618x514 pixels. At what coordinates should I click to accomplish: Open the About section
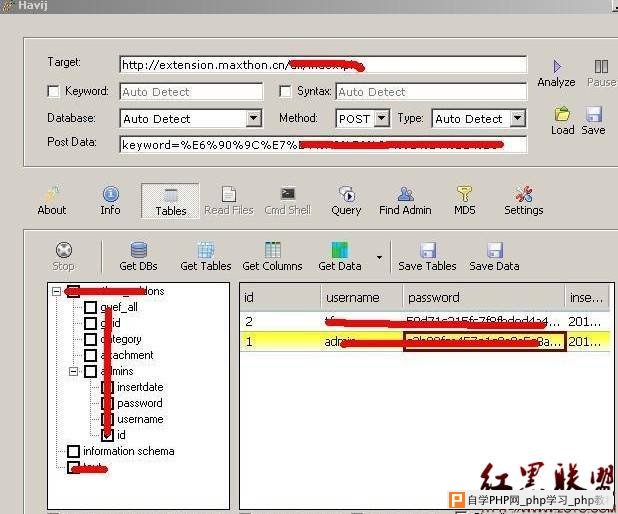click(x=52, y=201)
